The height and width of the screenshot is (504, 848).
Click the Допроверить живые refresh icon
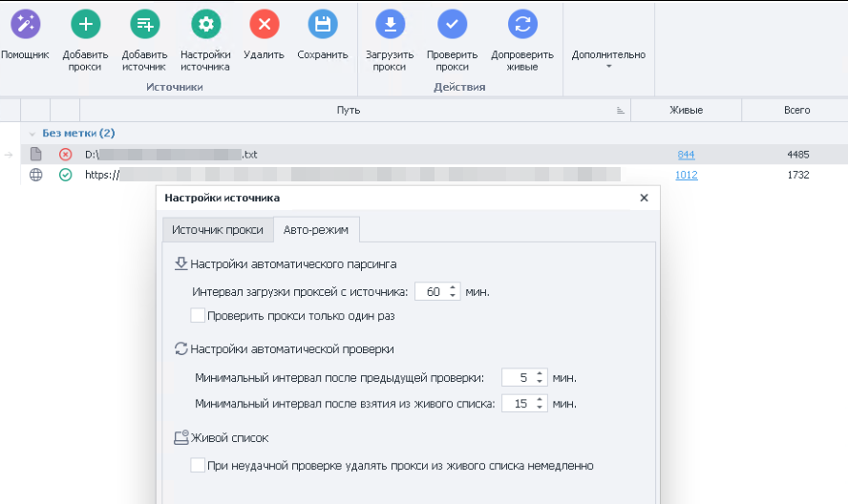(521, 25)
